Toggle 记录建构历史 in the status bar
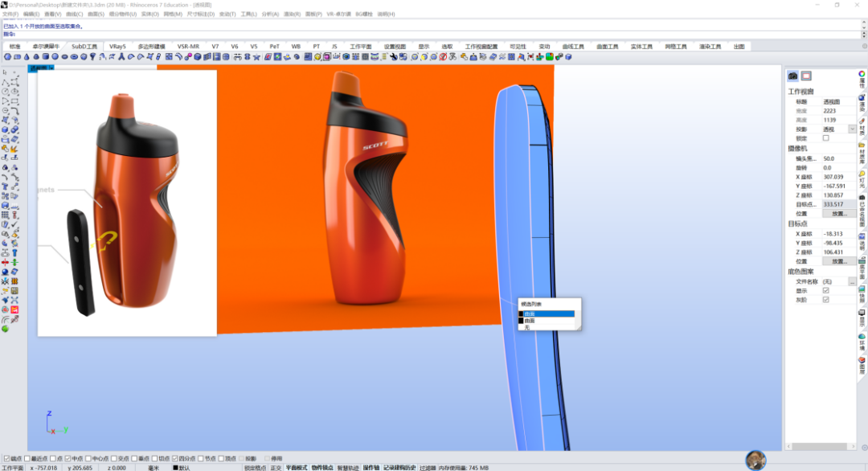The image size is (868, 471). point(399,468)
